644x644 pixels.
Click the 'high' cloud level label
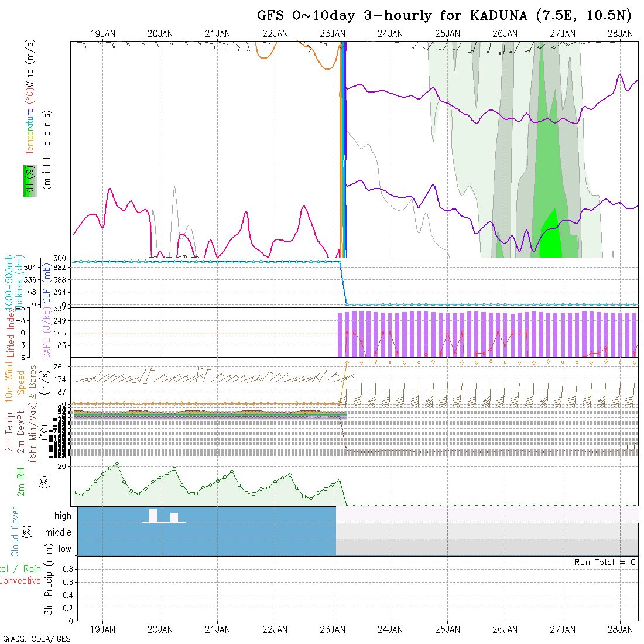pos(63,516)
